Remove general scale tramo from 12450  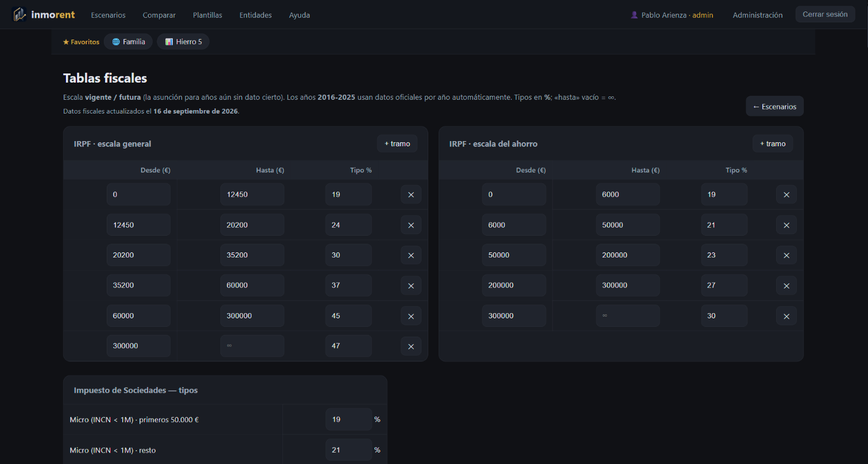tap(411, 225)
